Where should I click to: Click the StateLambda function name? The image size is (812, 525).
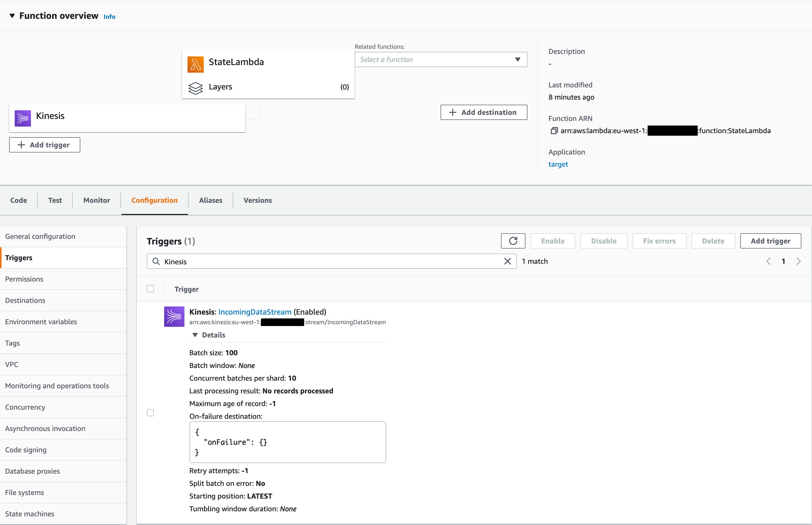tap(236, 62)
